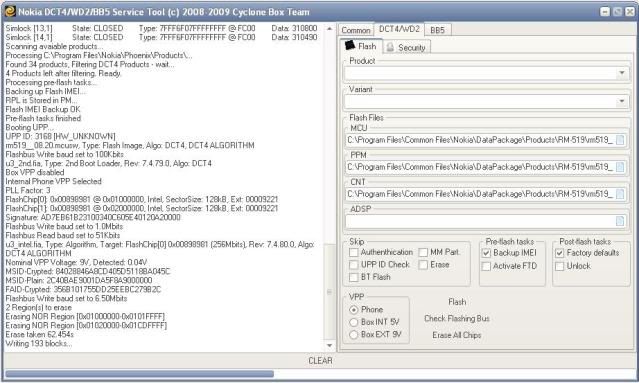This screenshot has height=383, width=639.
Task: Open the Common tab
Action: [x=355, y=30]
